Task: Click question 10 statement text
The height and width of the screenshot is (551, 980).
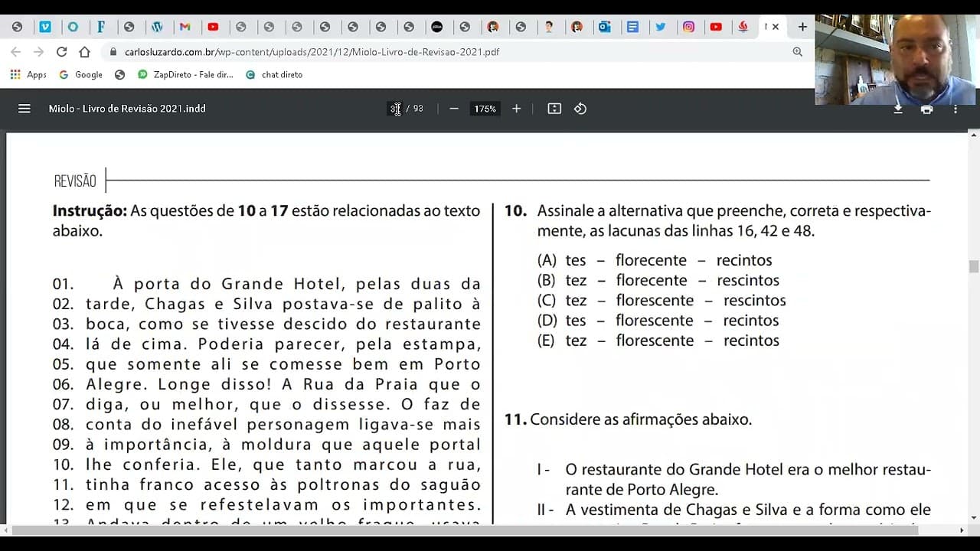Action: pyautogui.click(x=733, y=220)
